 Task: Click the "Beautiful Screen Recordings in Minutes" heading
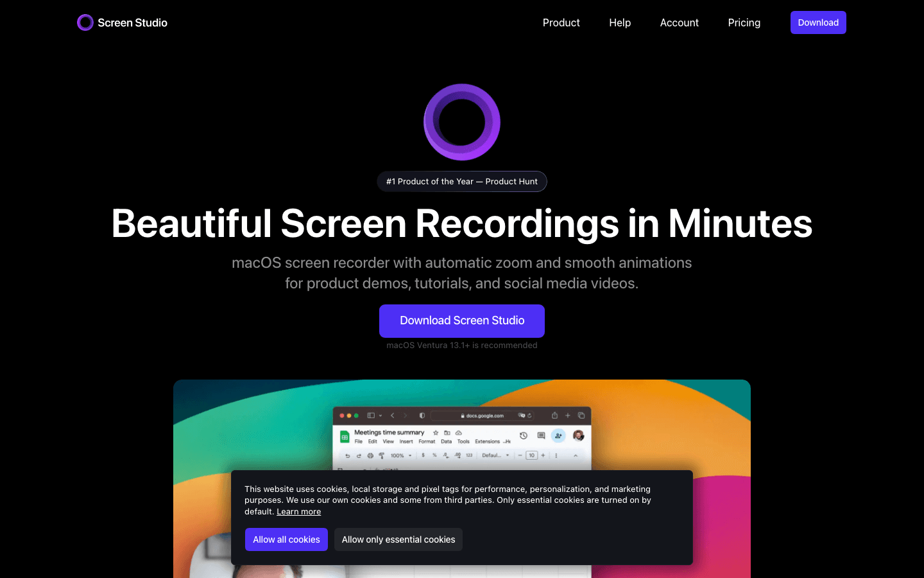click(x=462, y=223)
